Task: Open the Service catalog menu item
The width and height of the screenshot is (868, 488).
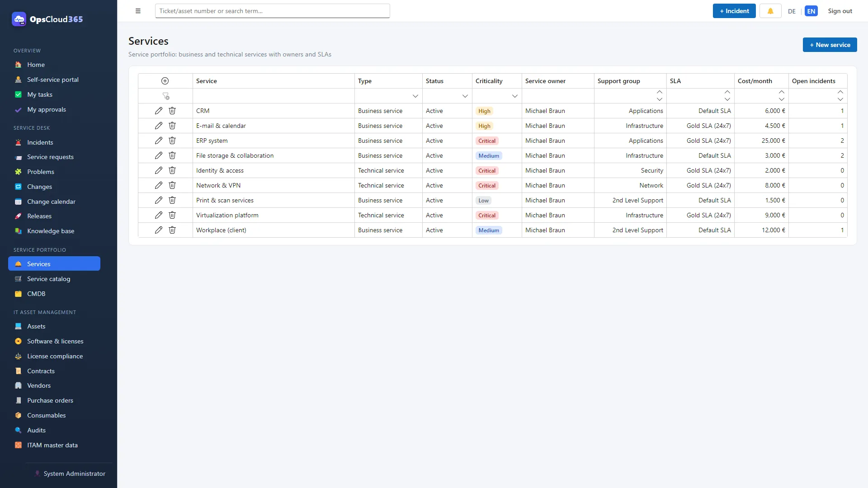Action: pos(54,279)
